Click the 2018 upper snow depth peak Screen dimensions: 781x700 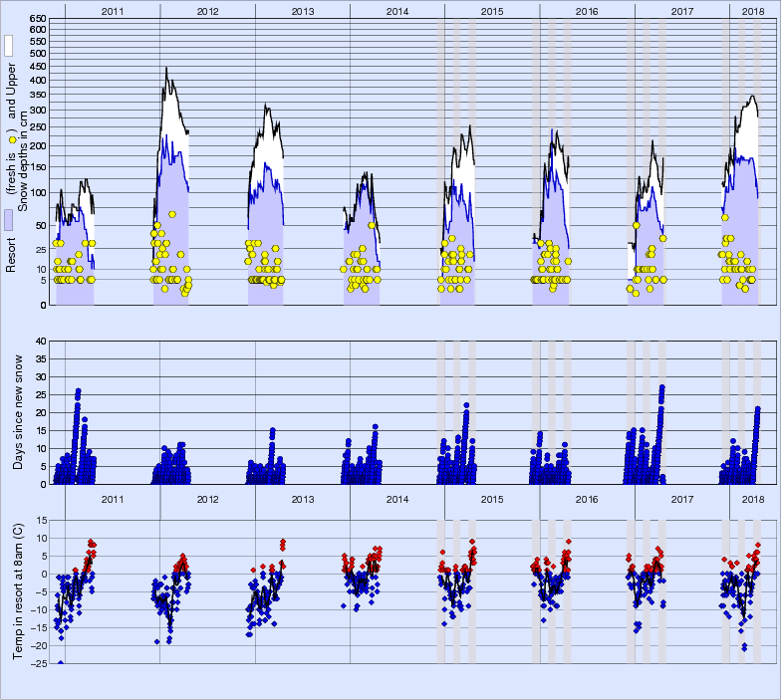pos(752,97)
